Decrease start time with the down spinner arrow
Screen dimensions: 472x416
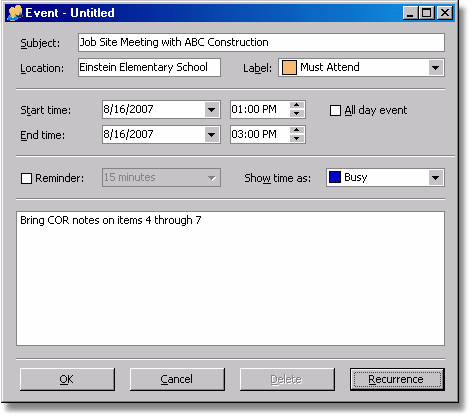[x=296, y=114]
